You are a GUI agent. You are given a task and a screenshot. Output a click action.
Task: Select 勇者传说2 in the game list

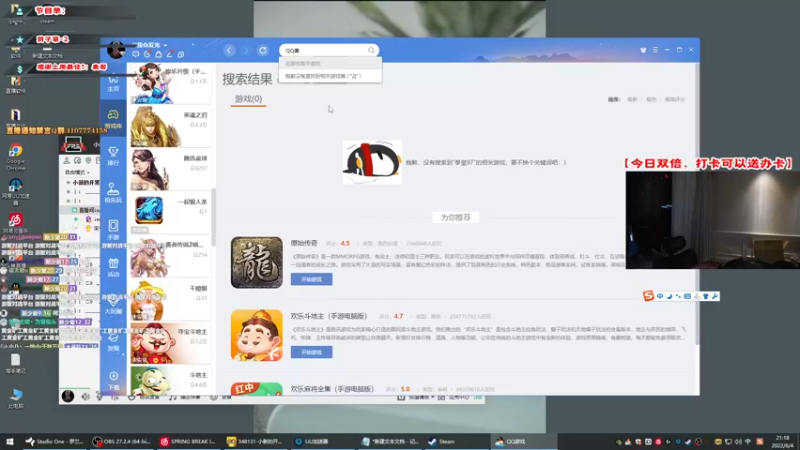170,257
